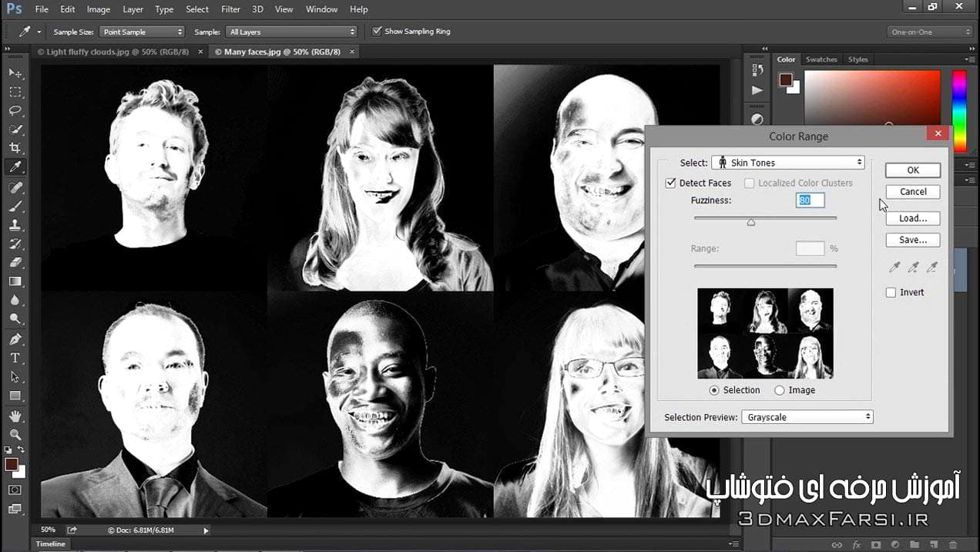
Task: Select the Move tool
Action: [x=15, y=72]
